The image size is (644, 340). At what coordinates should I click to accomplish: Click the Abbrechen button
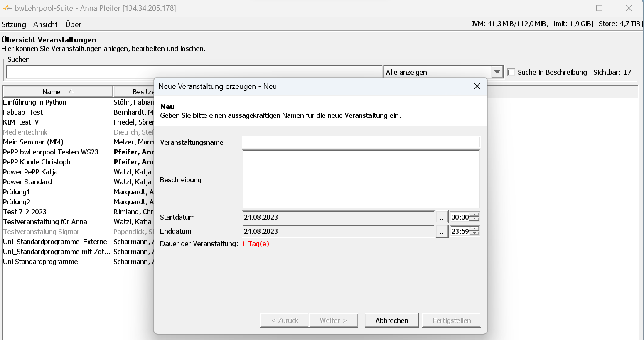392,320
